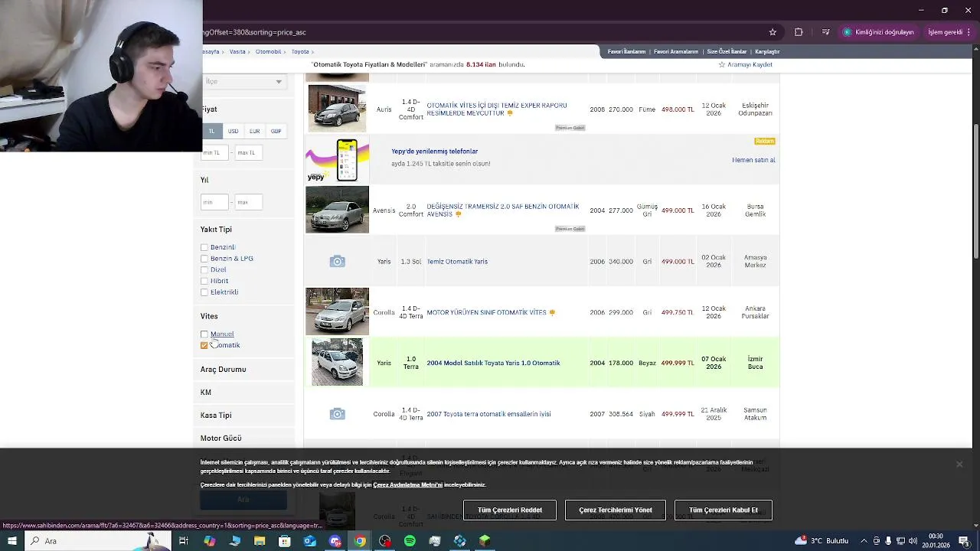
Task: Open Chrome from taskbar
Action: pyautogui.click(x=360, y=541)
